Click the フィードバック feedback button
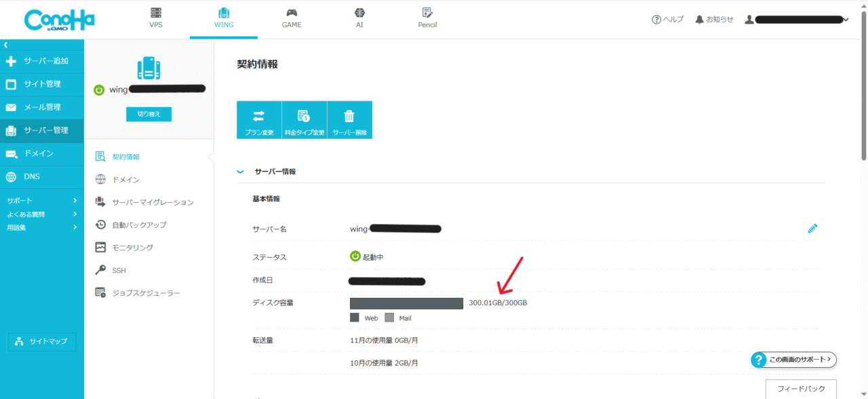868x399 pixels. tap(801, 389)
